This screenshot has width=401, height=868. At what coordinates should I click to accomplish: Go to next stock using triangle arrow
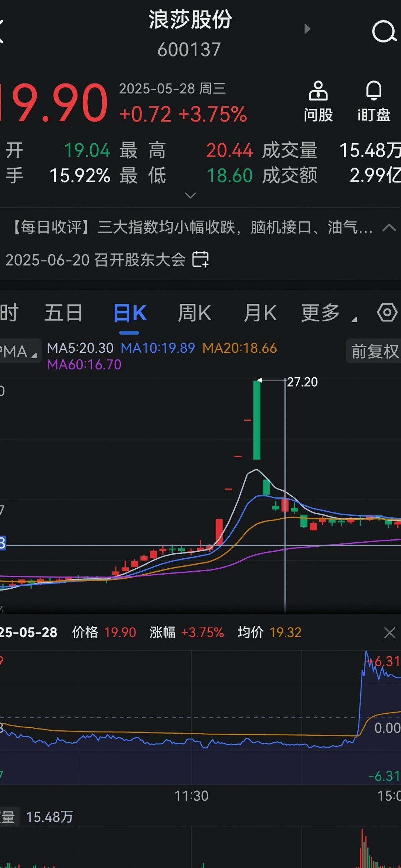click(307, 29)
